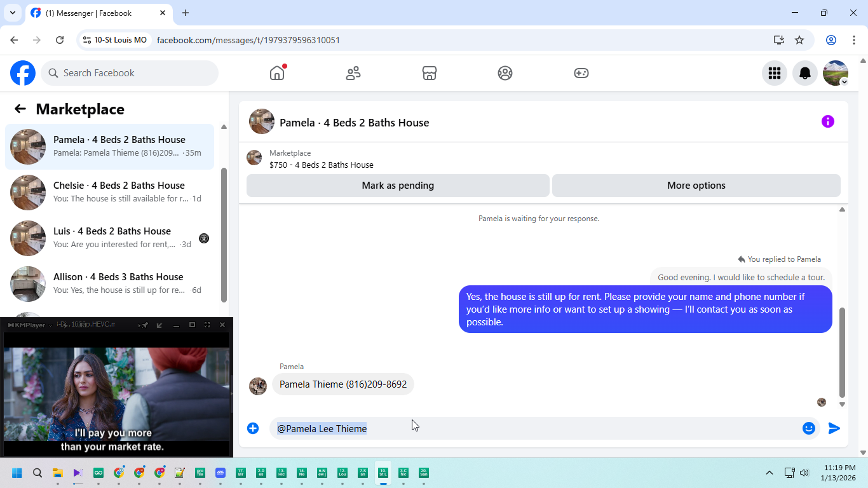The image size is (868, 488).
Task: Click the browser address bar URL
Action: click(x=248, y=40)
